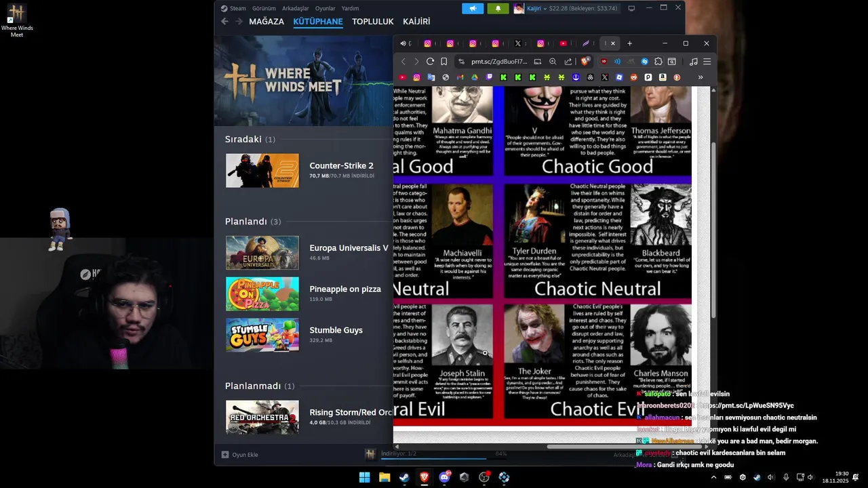Open the Amazon bookmark
The image size is (868, 488).
pos(663,77)
